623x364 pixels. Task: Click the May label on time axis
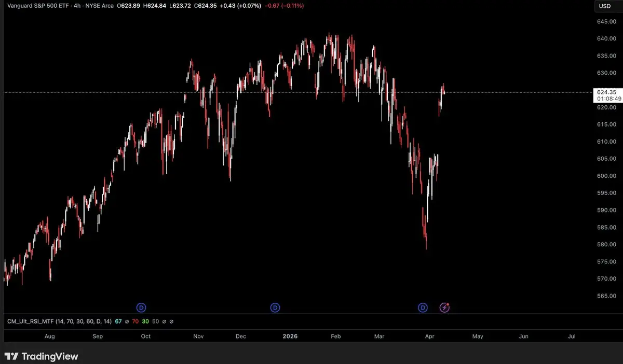[x=477, y=336]
